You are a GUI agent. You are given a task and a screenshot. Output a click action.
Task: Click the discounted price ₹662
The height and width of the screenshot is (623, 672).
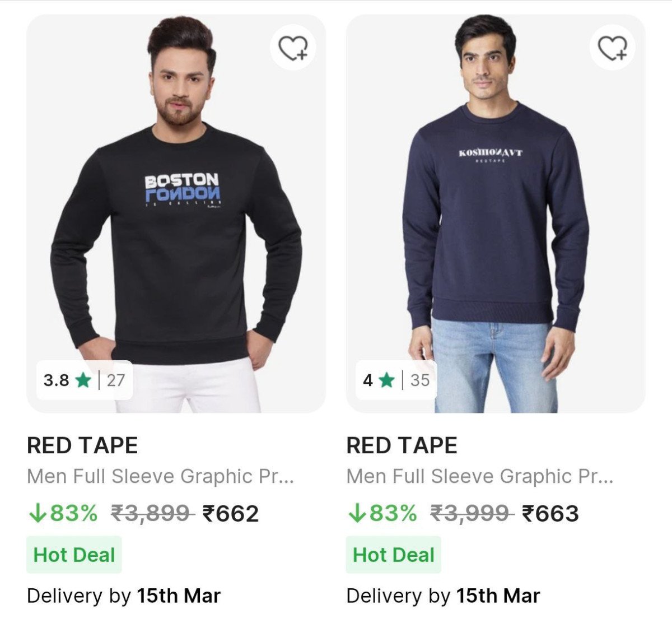coord(230,512)
